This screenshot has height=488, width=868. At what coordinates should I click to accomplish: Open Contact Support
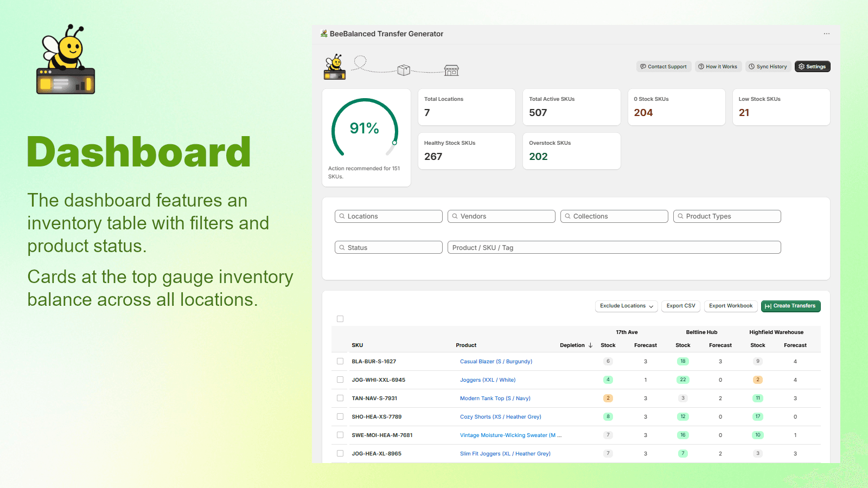(663, 67)
